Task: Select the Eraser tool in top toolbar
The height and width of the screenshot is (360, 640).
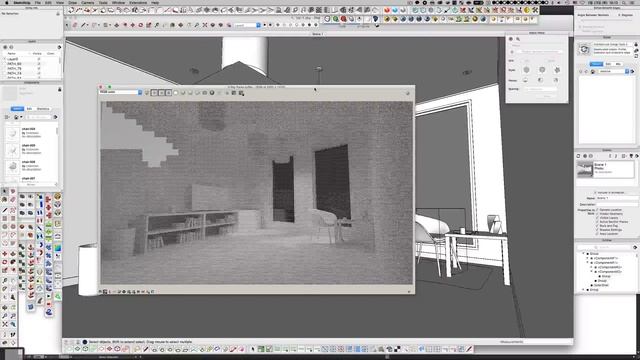Action: [x=75, y=25]
